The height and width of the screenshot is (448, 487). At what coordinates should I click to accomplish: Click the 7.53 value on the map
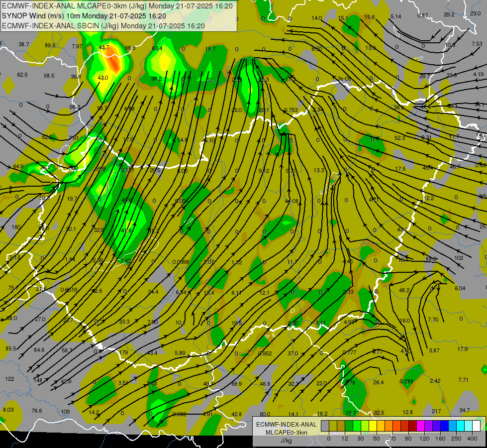tap(477, 44)
